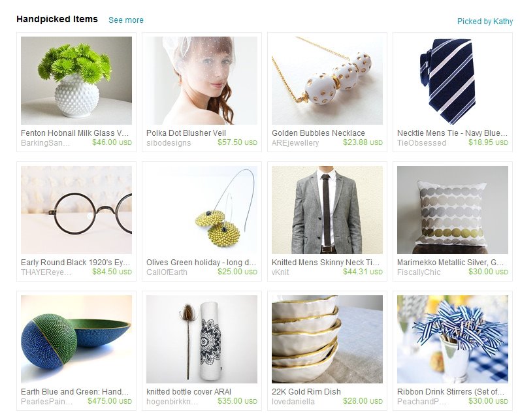Open the Polka Dot Blusher Veil photo
This screenshot has height=420, width=520.
click(202, 80)
